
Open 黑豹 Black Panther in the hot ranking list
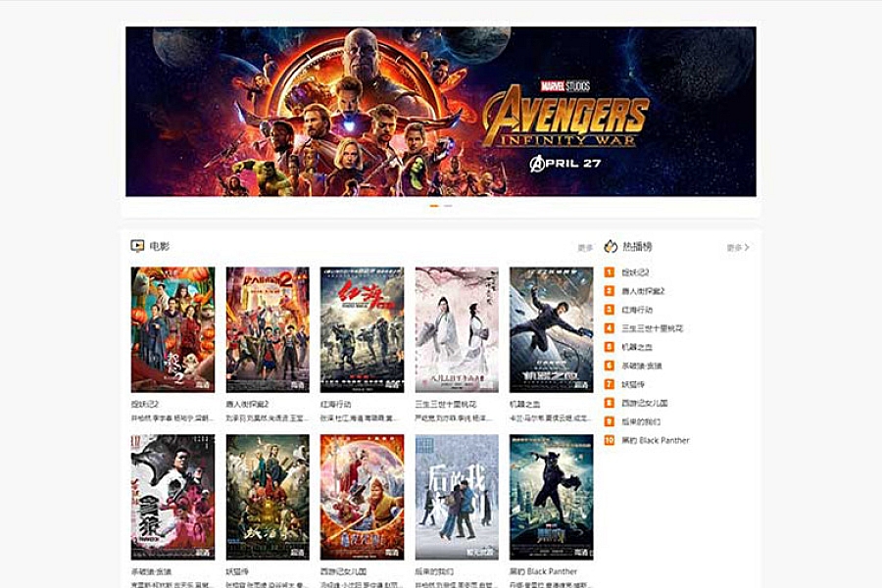(656, 440)
